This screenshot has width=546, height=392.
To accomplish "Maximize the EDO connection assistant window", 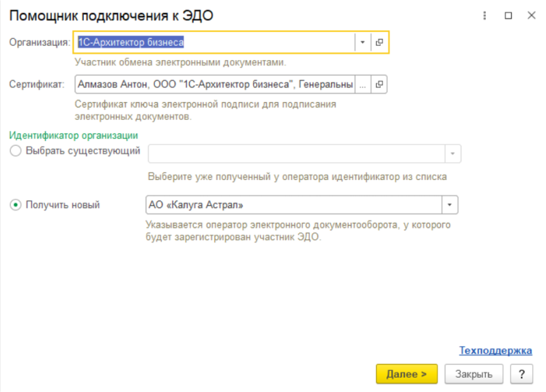I will point(508,16).
